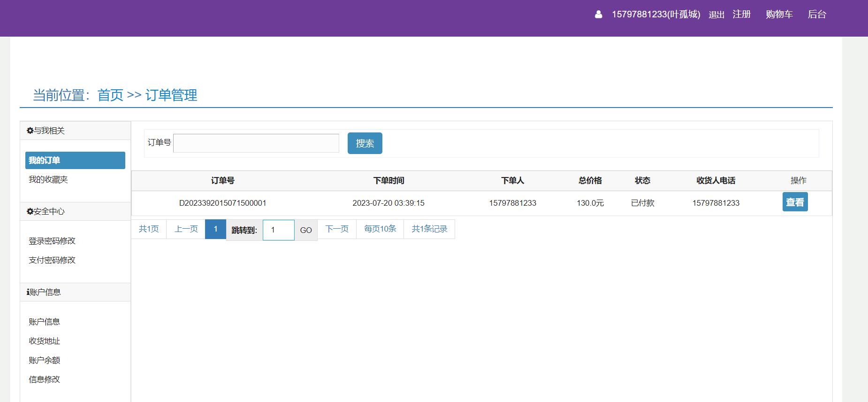Click 共1条记录 pagination item
Screen dimensions: 868x402
tap(429, 229)
